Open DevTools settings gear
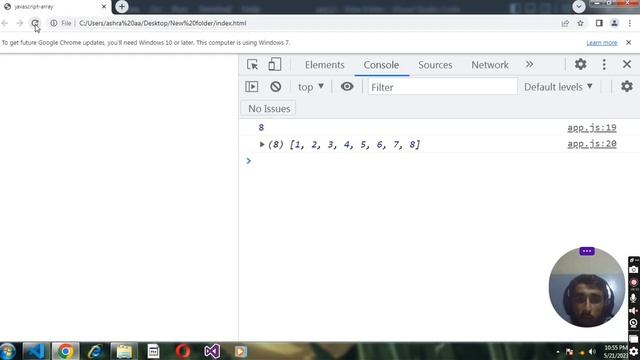Screen dimensions: 640x360 [x=580, y=64]
